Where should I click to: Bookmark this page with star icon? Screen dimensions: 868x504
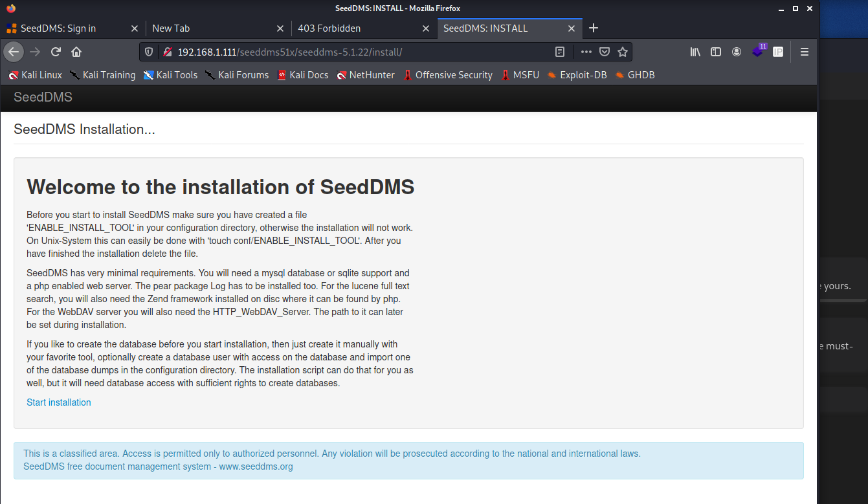click(x=622, y=52)
